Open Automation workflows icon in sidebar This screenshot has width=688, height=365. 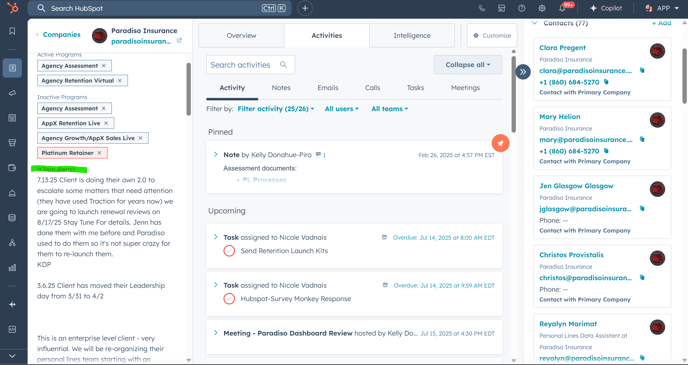(12, 243)
